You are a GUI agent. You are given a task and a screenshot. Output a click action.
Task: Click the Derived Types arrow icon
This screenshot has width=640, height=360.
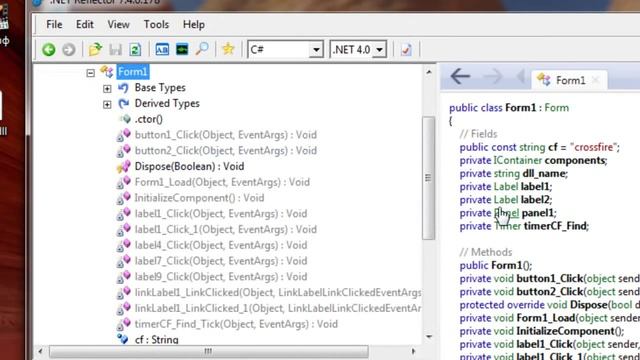click(123, 104)
